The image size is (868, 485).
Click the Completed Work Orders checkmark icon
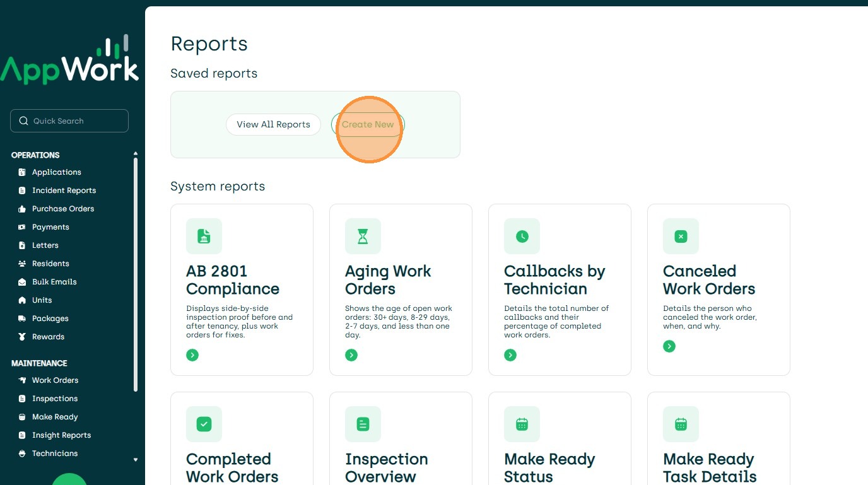pyautogui.click(x=204, y=424)
